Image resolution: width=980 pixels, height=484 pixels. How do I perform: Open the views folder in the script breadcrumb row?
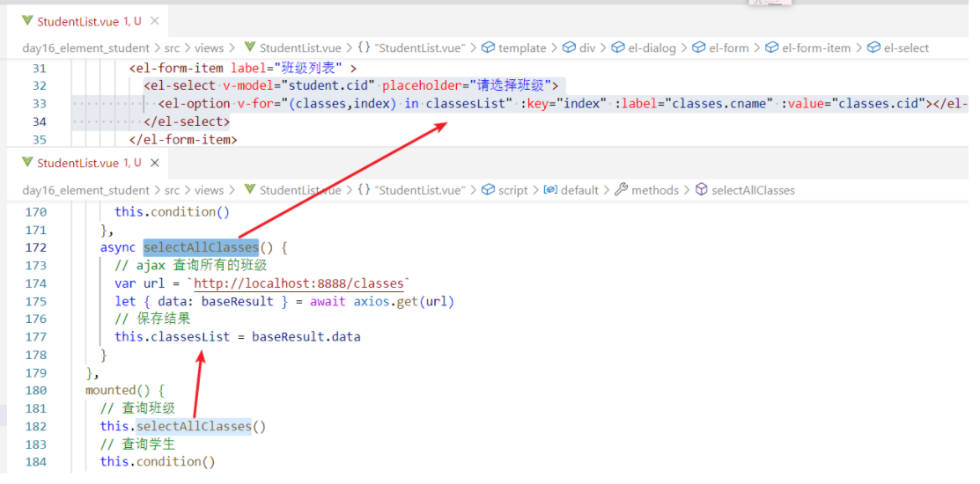point(209,190)
